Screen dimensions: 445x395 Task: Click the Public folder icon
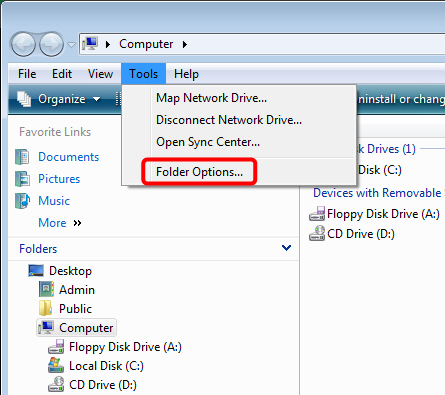pyautogui.click(x=45, y=308)
